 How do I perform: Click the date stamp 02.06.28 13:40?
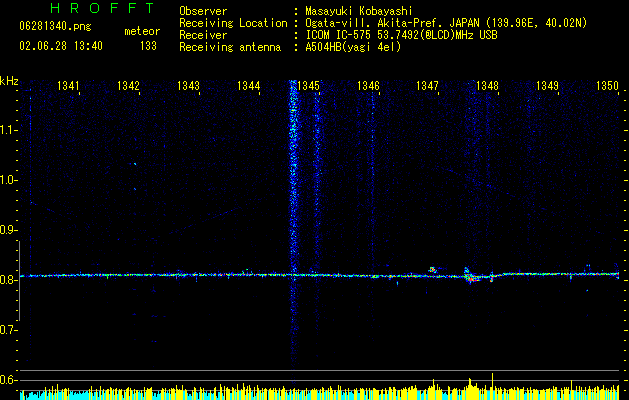coord(61,46)
